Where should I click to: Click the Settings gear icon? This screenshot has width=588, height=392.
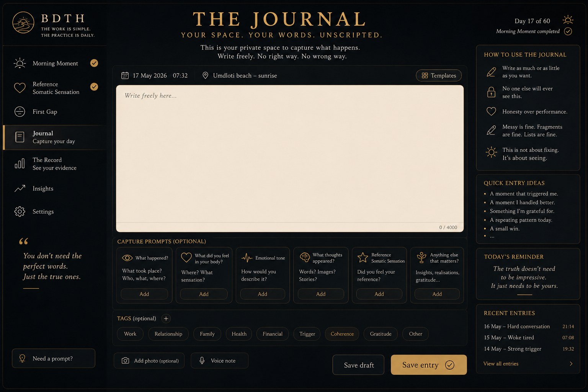(x=20, y=211)
